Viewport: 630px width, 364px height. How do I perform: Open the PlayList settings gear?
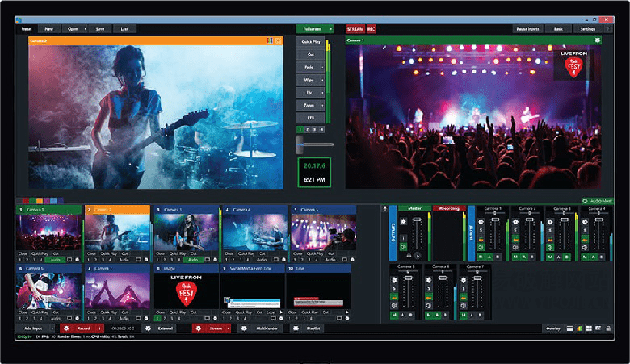click(296, 328)
